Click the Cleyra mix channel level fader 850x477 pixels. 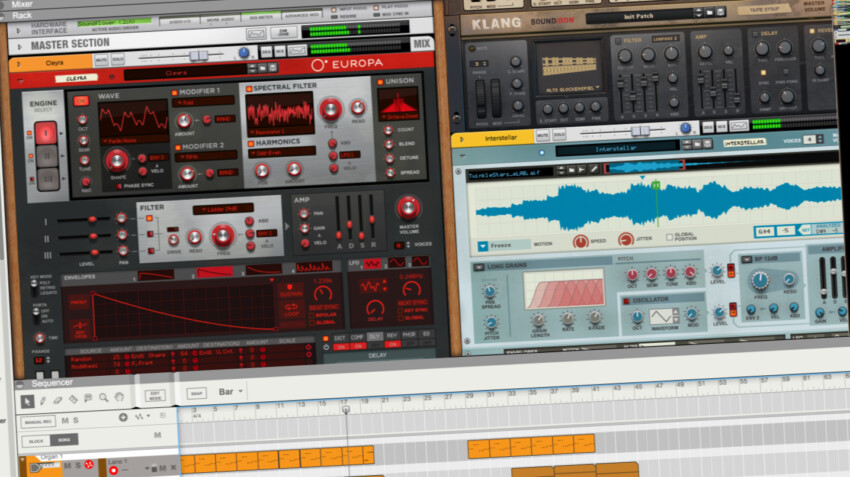pos(198,55)
